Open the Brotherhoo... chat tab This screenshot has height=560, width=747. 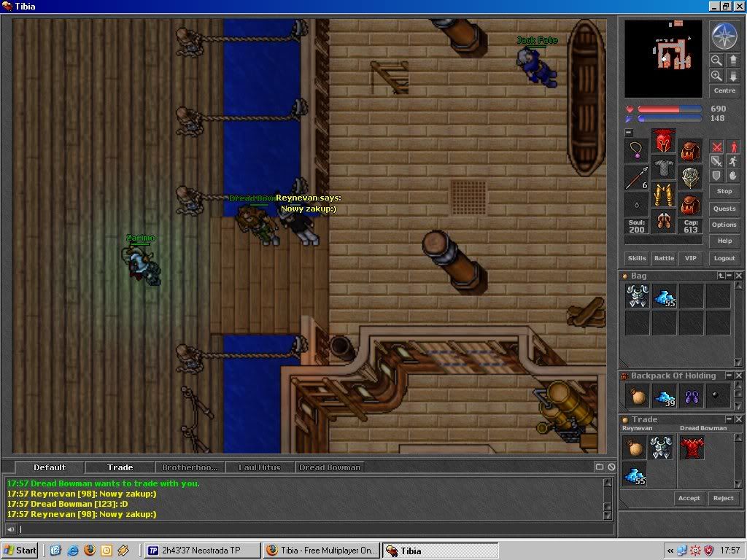coord(190,467)
